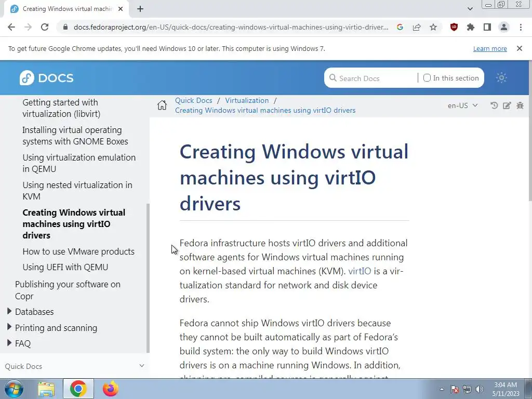532x399 pixels.
Task: Open the Chrome profile avatar
Action: [x=504, y=27]
